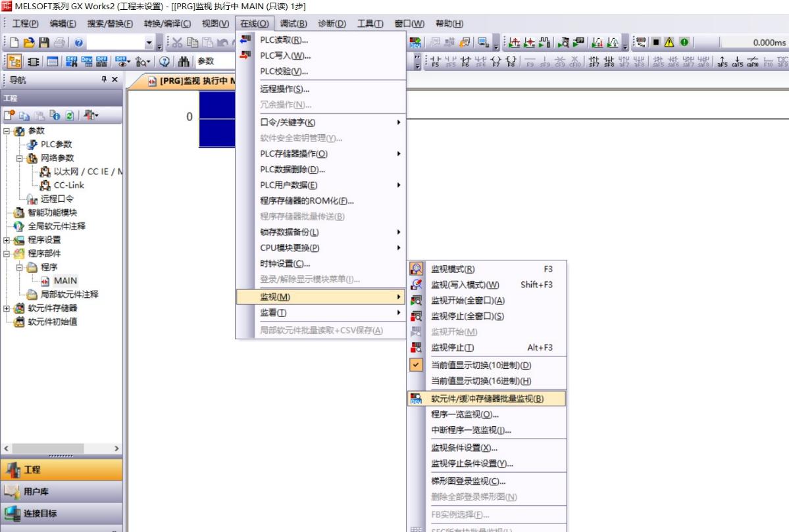Select CC-Link in project tree

click(x=69, y=185)
